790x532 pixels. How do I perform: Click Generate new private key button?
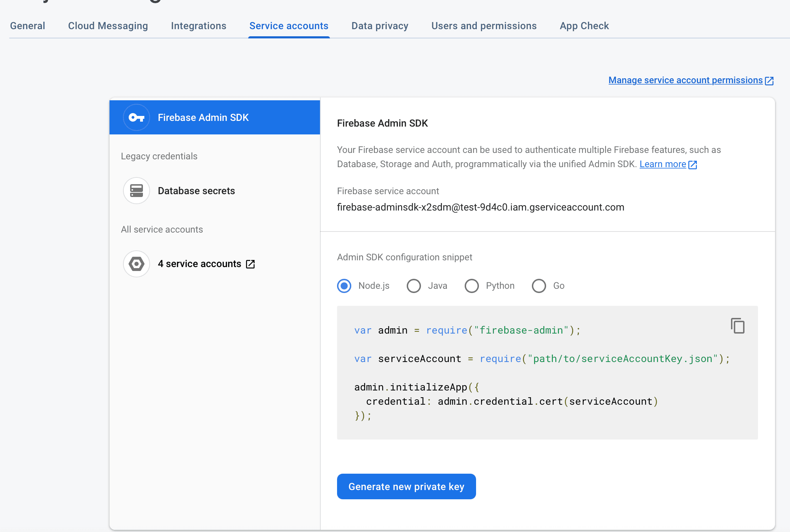point(406,486)
